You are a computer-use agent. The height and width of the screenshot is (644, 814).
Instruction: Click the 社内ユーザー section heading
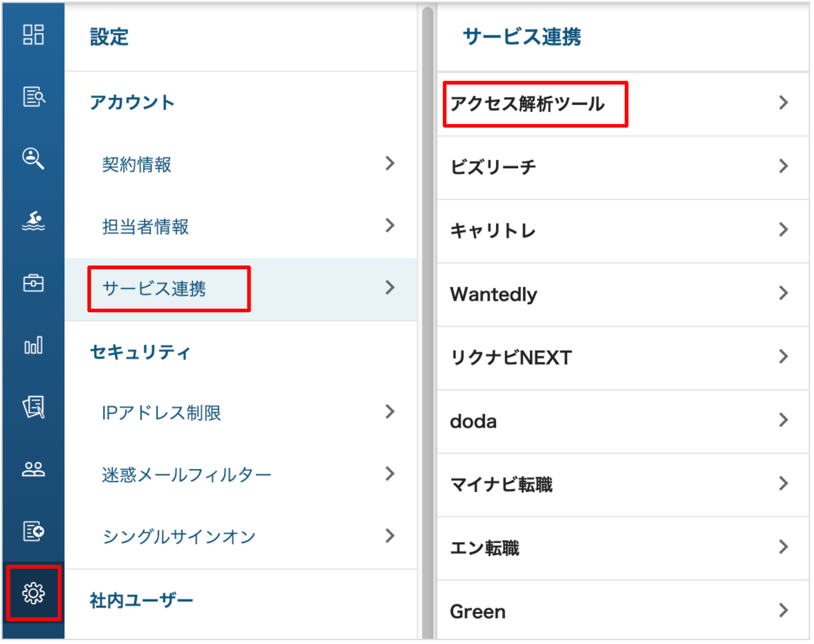coord(142,600)
